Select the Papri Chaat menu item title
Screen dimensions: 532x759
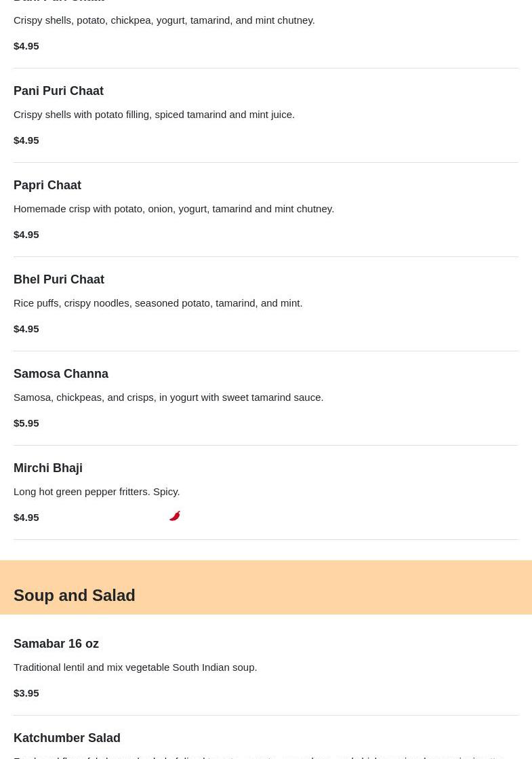pos(47,185)
